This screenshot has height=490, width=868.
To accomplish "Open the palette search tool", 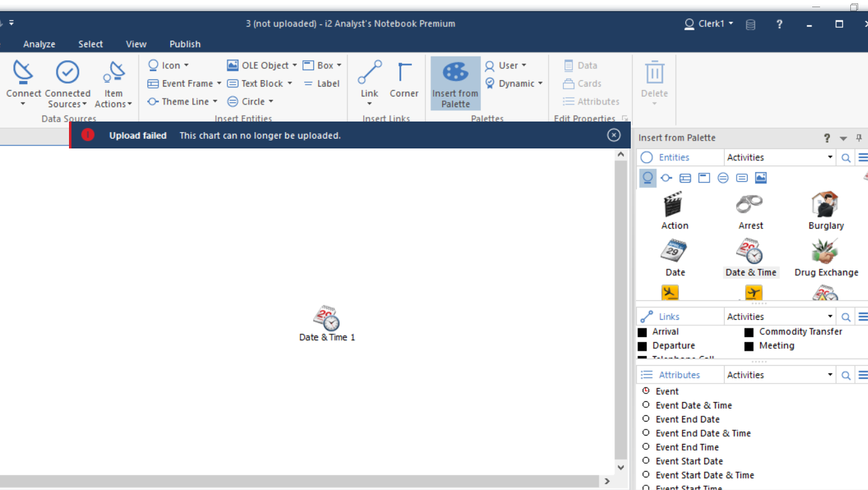I will [846, 157].
